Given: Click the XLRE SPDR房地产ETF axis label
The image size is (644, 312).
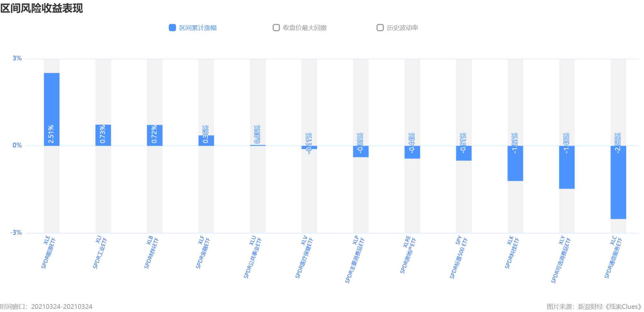Looking at the screenshot, I should point(408,255).
